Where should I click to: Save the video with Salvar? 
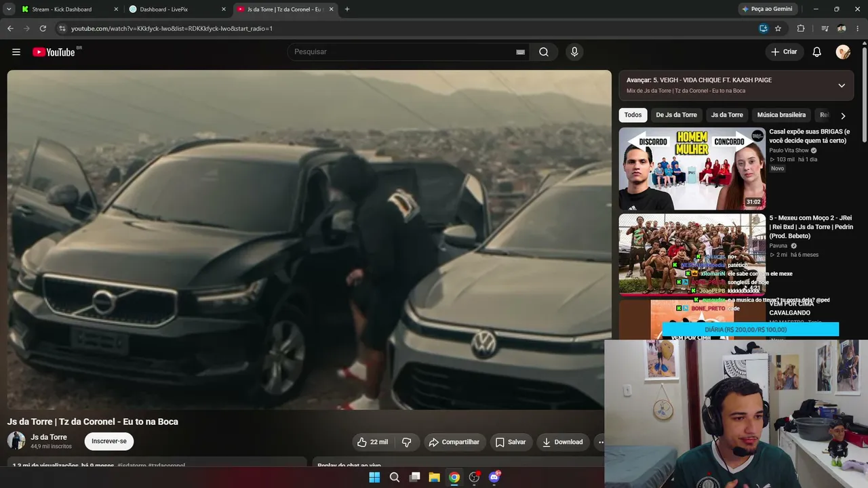click(x=510, y=442)
